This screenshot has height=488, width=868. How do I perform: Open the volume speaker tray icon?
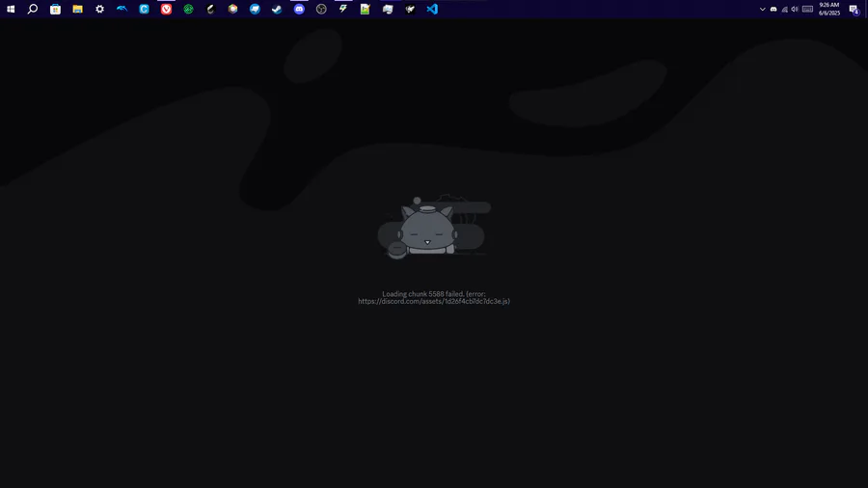pyautogui.click(x=795, y=10)
